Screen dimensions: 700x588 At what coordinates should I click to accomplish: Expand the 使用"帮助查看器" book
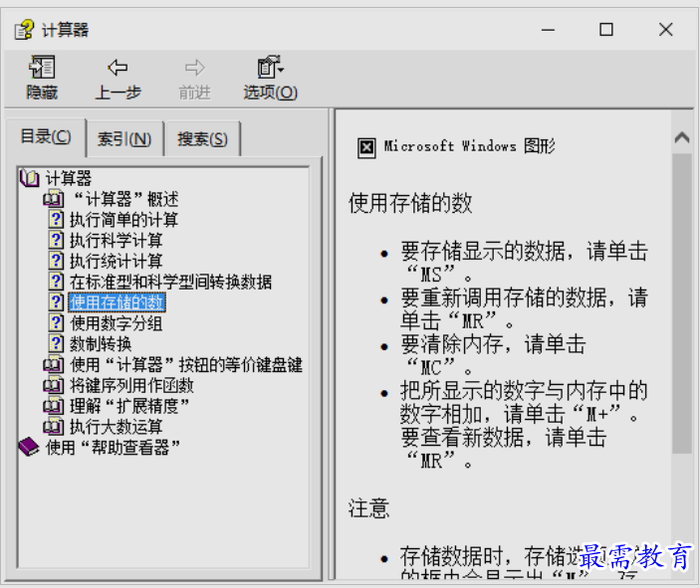pos(113,448)
